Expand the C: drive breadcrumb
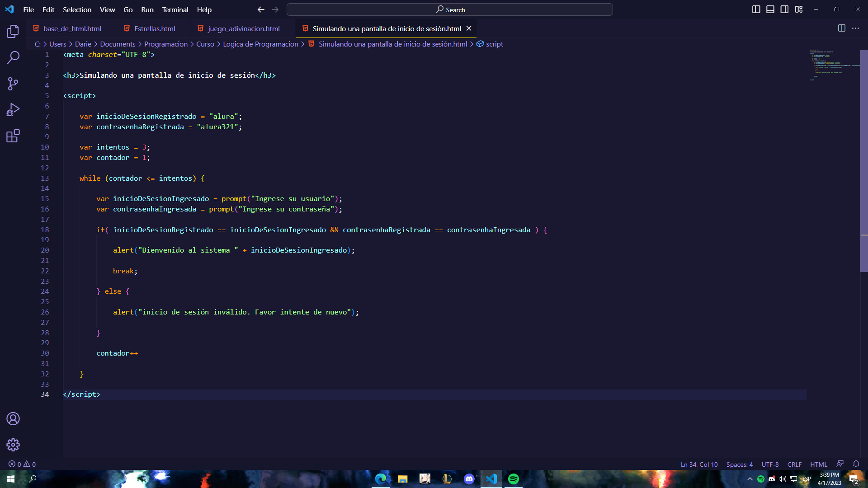The width and height of the screenshot is (868, 488). [38, 44]
